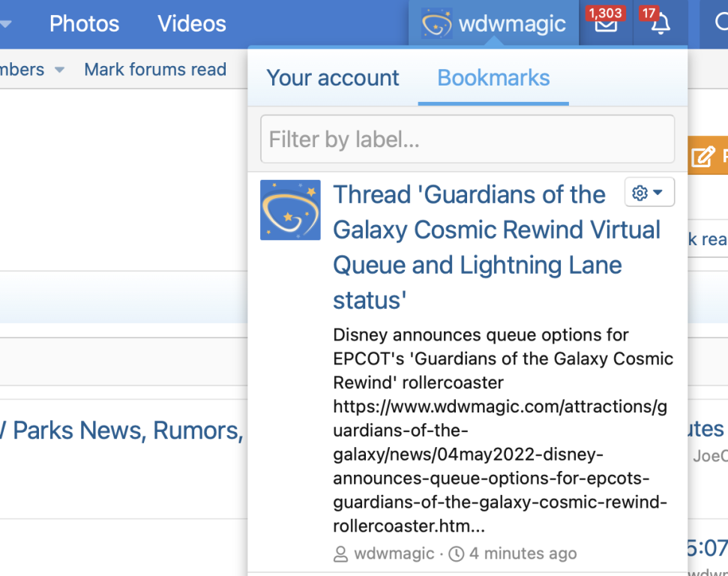This screenshot has width=728, height=576.
Task: Click the Filter by label field
Action: coord(467,139)
